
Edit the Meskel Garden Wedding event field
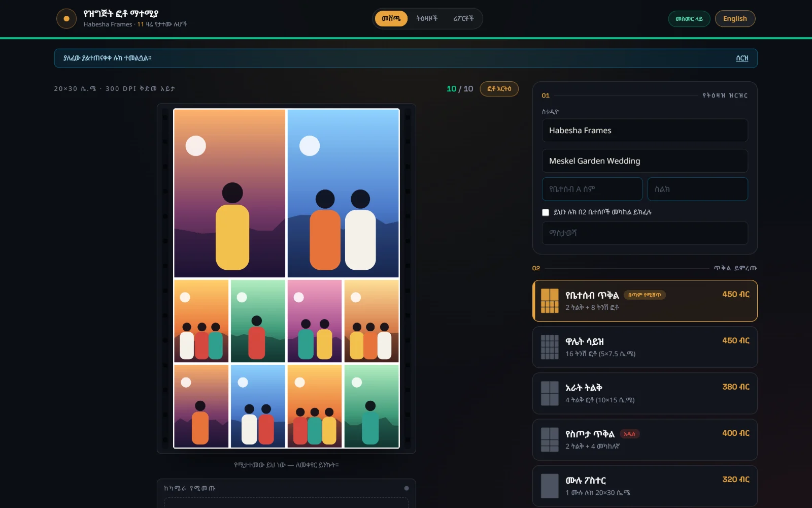pos(645,161)
